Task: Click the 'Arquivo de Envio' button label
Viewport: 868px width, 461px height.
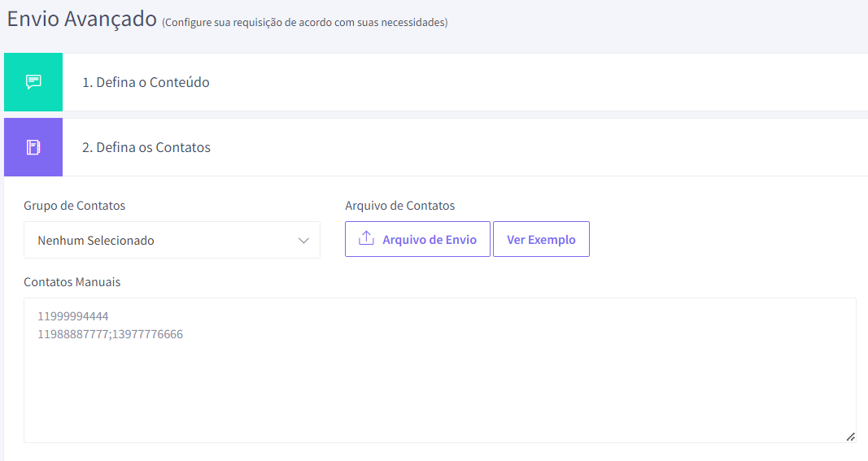Action: coord(430,240)
